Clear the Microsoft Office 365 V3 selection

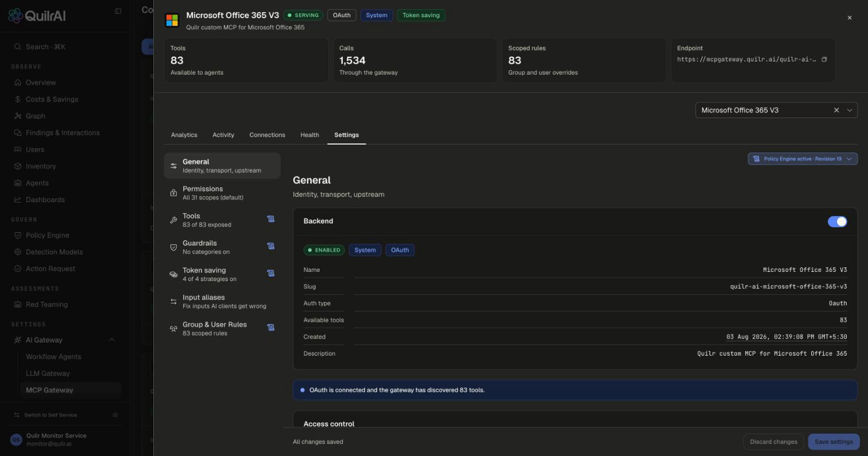point(836,110)
